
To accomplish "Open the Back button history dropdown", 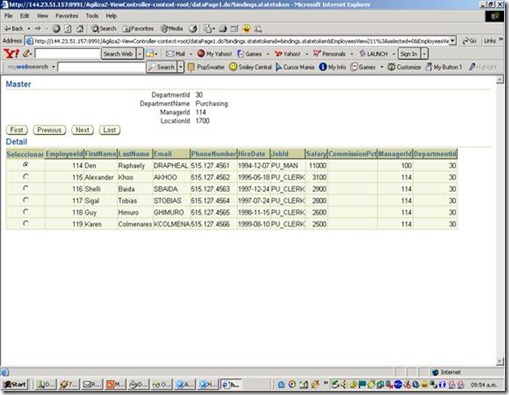I will [x=29, y=29].
